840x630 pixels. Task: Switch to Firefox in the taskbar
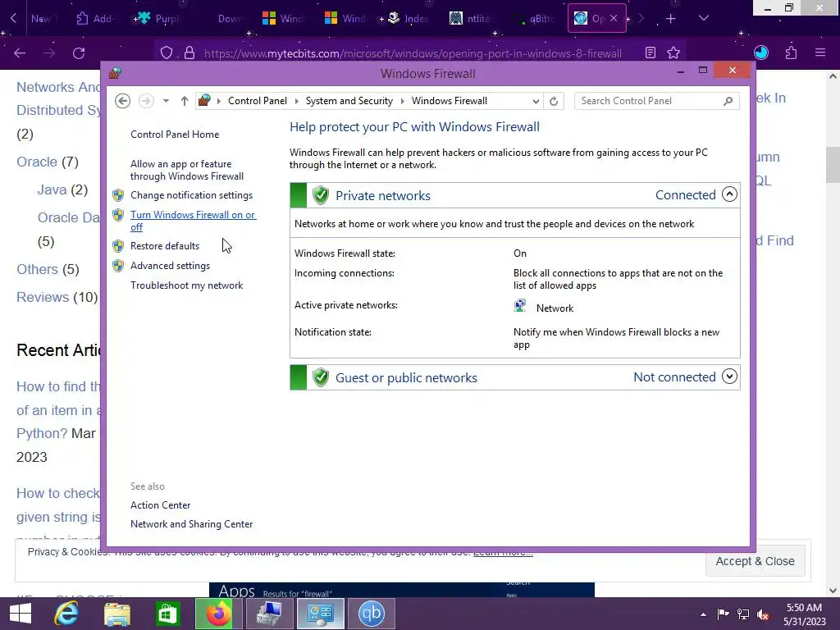tap(218, 614)
